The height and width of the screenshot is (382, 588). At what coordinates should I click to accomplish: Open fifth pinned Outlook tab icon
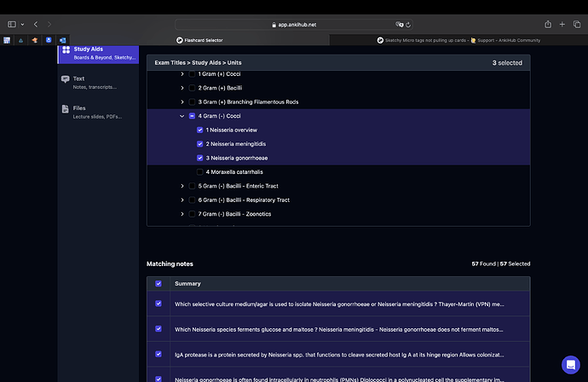(x=62, y=40)
